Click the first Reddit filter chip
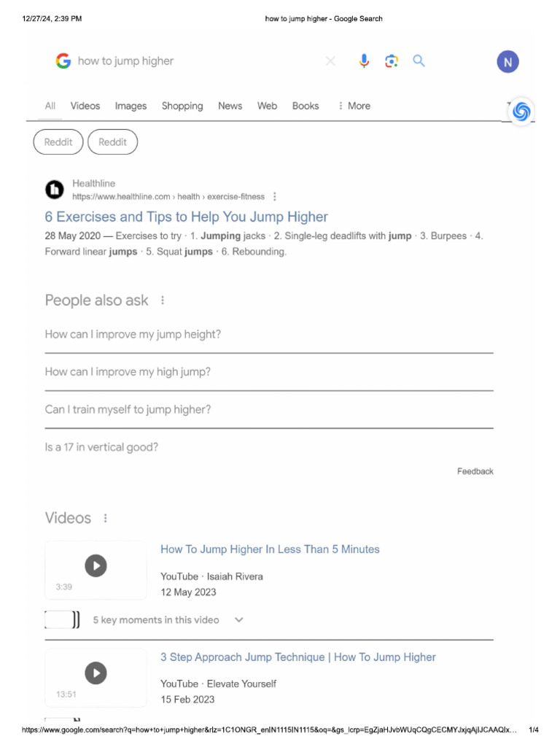560x747 pixels. (x=58, y=142)
